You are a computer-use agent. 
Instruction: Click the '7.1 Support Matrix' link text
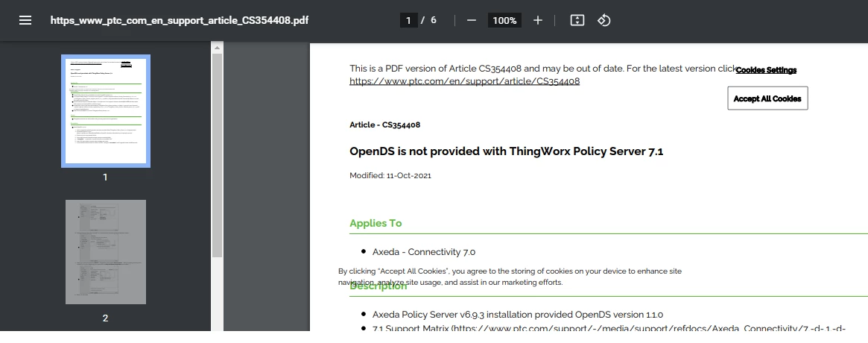[x=609, y=328]
